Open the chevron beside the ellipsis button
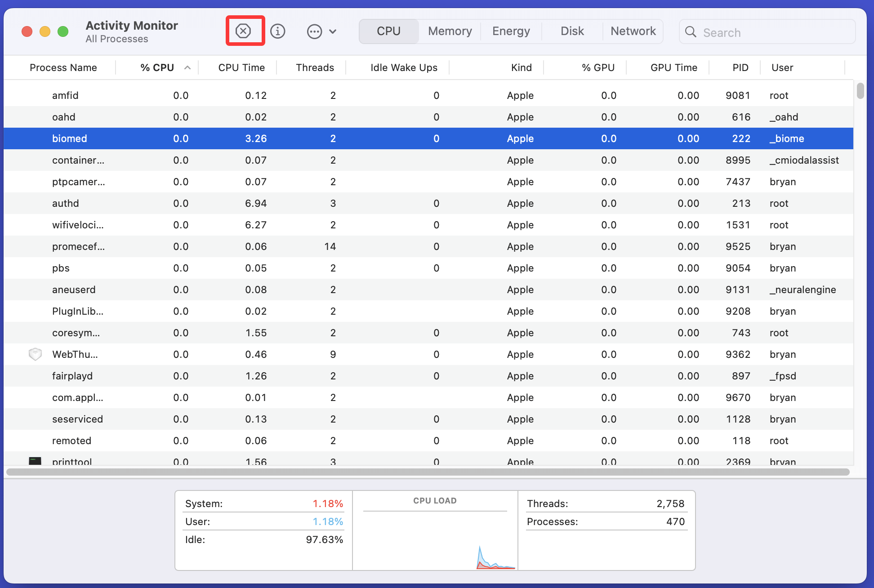 click(332, 31)
